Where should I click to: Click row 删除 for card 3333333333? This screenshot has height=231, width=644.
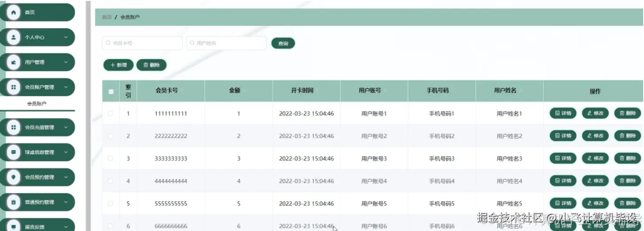coord(628,158)
